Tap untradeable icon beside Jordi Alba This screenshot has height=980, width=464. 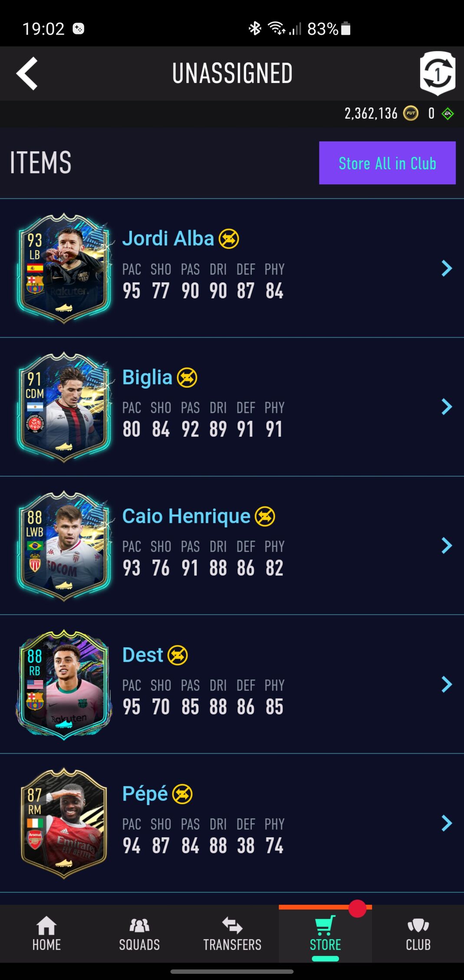pos(229,238)
